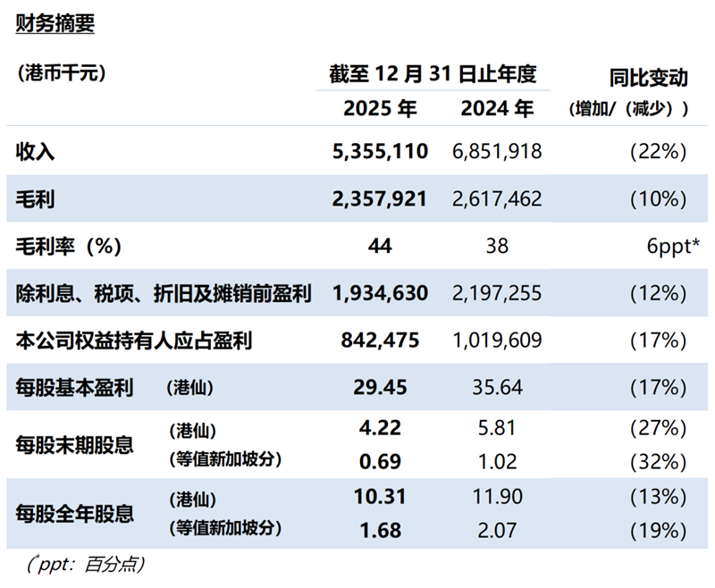
Task: Click the 除利息、税项、折旧及摊销前盈利 row label
Action: point(164,293)
